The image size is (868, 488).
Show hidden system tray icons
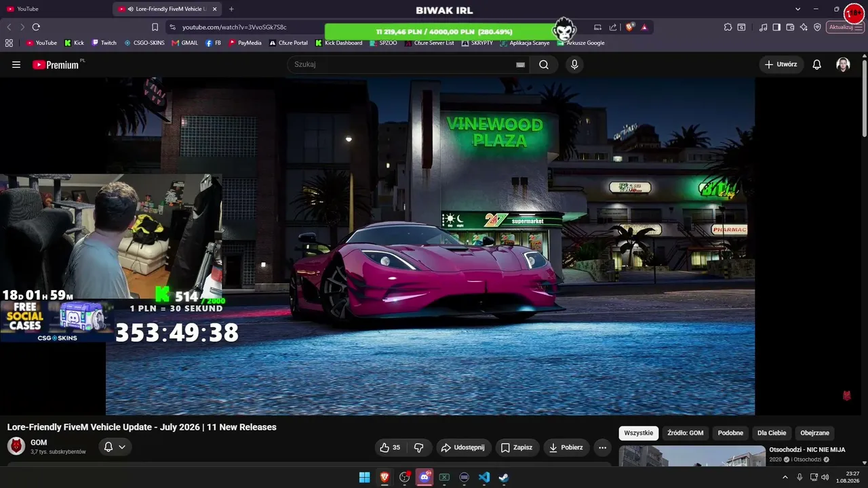(785, 477)
